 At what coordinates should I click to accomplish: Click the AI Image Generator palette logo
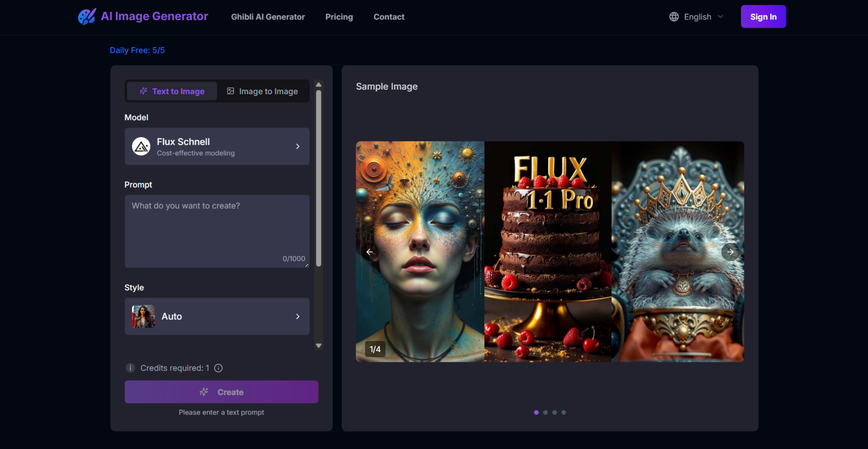click(87, 16)
